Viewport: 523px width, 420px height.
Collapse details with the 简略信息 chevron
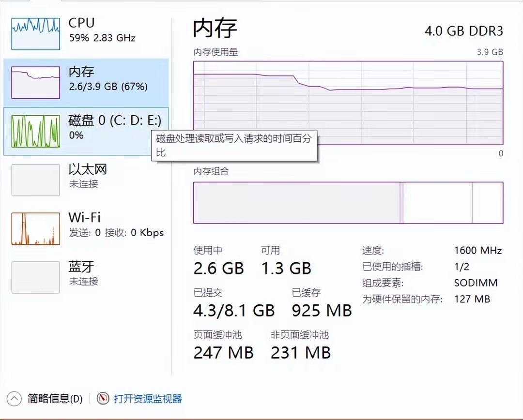[15, 399]
